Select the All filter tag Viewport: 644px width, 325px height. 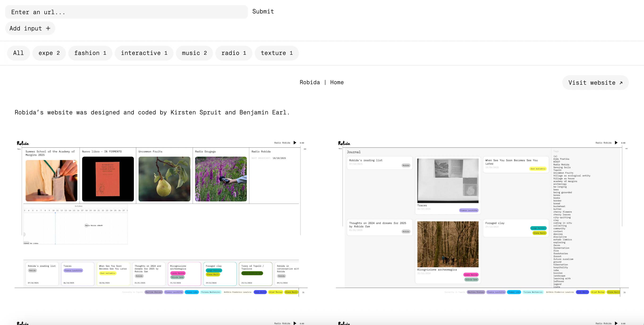pyautogui.click(x=18, y=53)
